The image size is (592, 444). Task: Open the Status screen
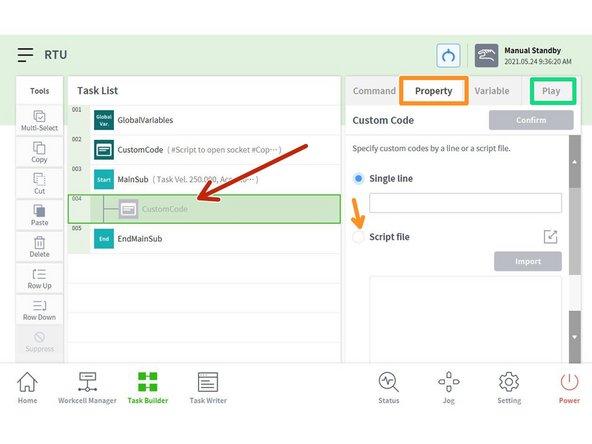(388, 388)
